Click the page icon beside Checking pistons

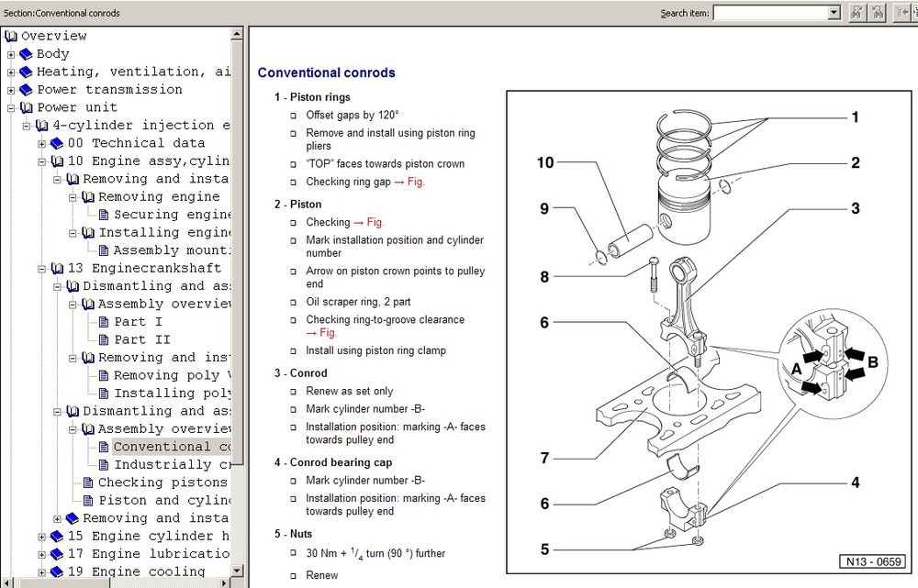pos(88,483)
